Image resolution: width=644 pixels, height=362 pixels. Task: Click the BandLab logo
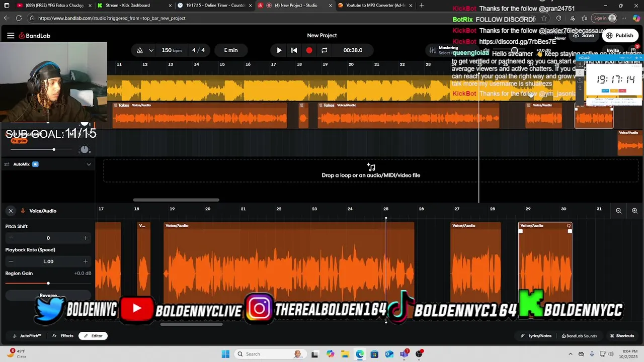pyautogui.click(x=35, y=36)
